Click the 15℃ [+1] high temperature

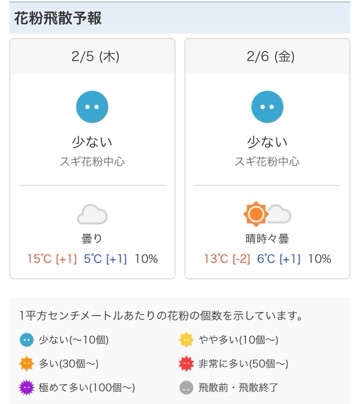52,259
